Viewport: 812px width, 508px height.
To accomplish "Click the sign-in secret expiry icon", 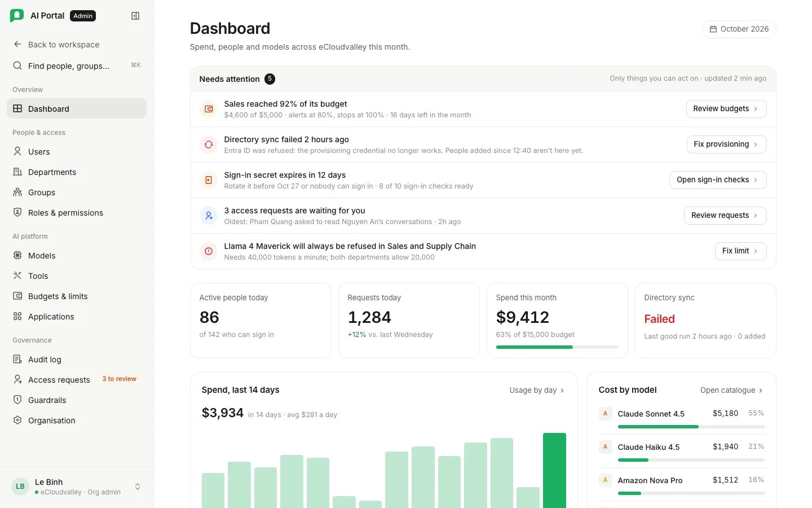I will (x=209, y=180).
